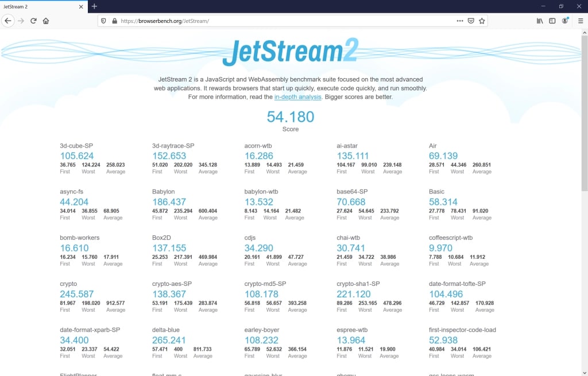Click the Box2D score 137.155

(169, 248)
